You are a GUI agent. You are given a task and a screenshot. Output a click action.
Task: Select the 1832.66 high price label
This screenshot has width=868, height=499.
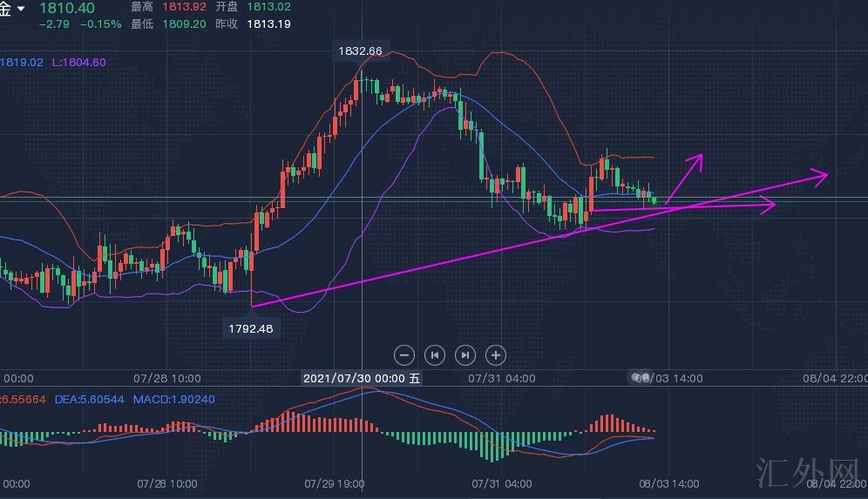click(360, 51)
